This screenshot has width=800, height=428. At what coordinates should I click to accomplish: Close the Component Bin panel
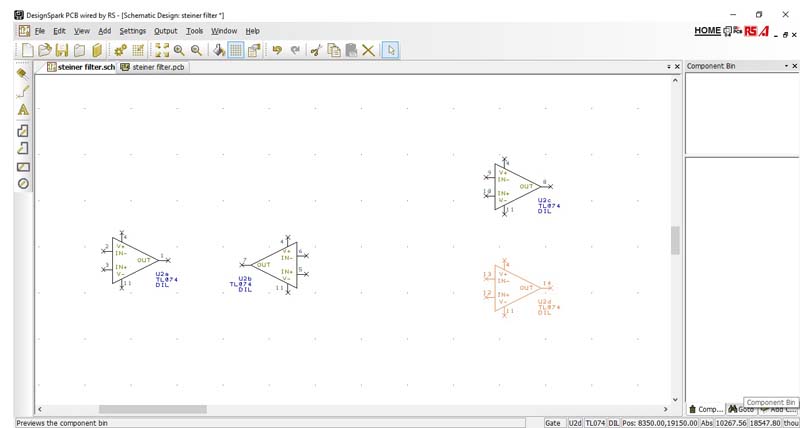pyautogui.click(x=794, y=66)
